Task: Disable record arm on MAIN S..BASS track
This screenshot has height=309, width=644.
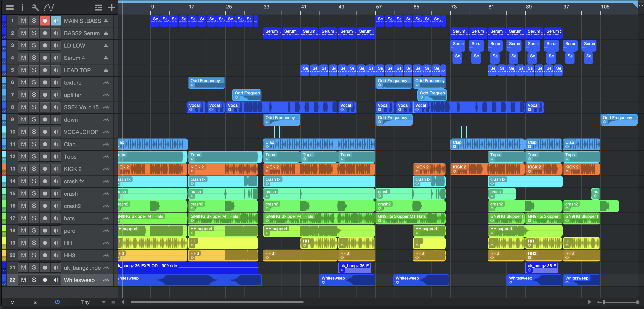Action: click(45, 21)
